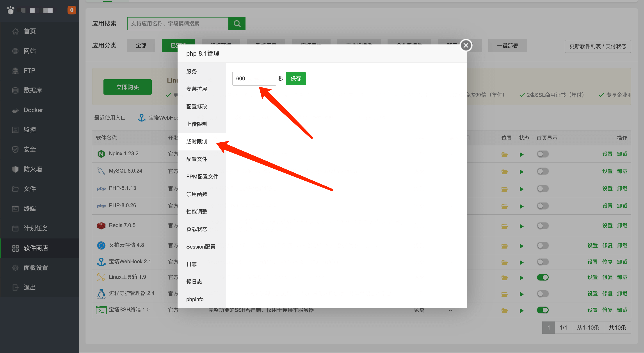This screenshot has width=644, height=353.
Task: Click the Nginx logo icon
Action: tap(101, 154)
